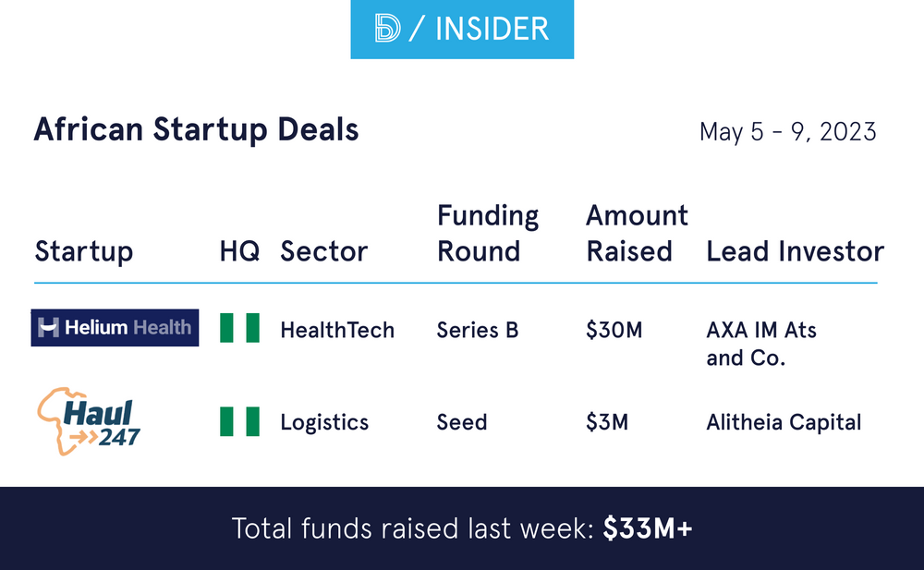Click the Nigerian flag beside Logistics
Screen dimensions: 924x570
pyautogui.click(x=239, y=422)
